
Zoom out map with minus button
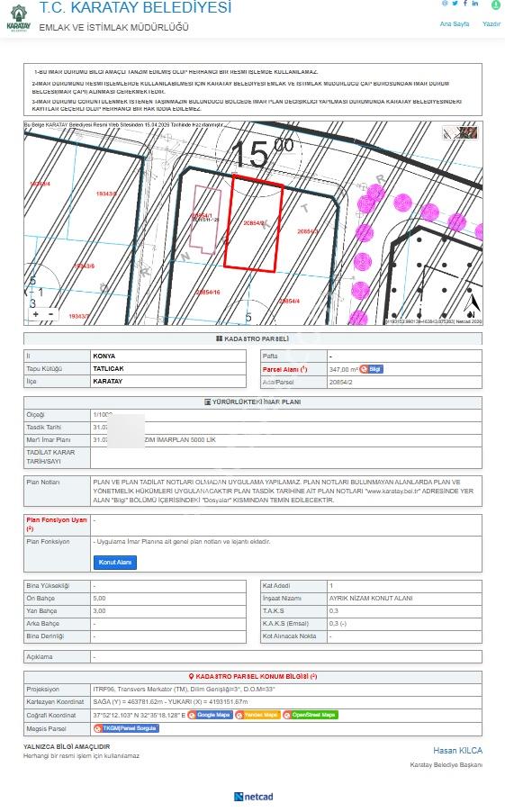[x=50, y=314]
